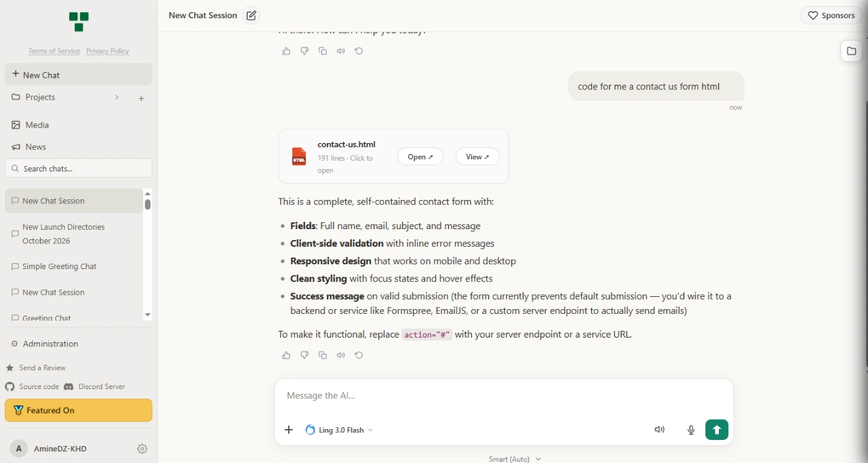868x463 pixels.
Task: Click View on contact-us.html card
Action: pyautogui.click(x=478, y=157)
